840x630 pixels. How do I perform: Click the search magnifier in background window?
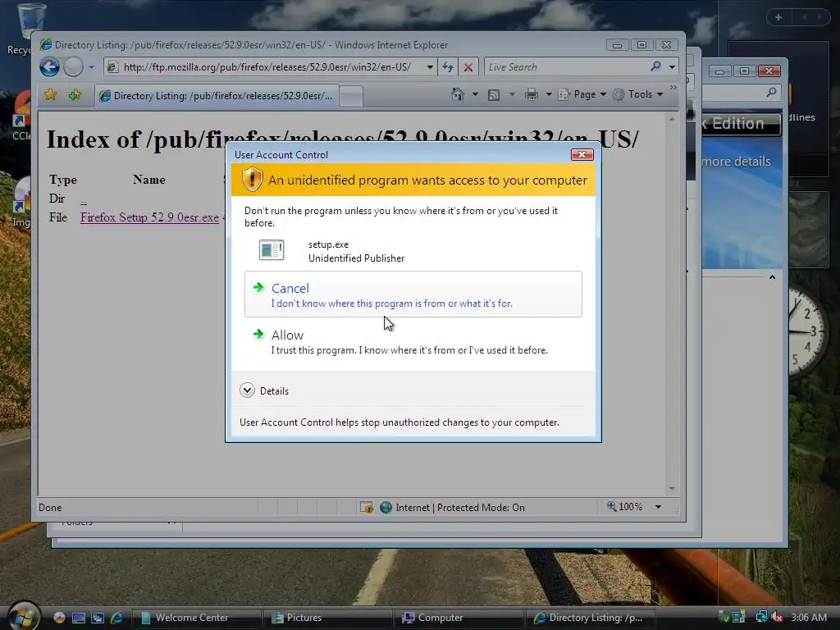(771, 92)
